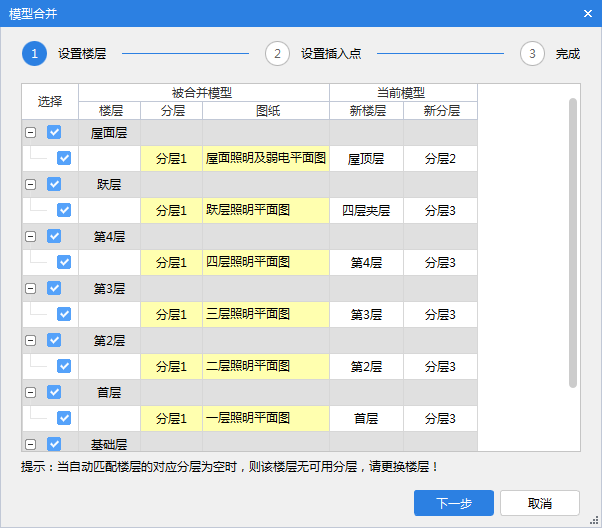This screenshot has width=602, height=528.
Task: Click the 取消 button
Action: [540, 503]
